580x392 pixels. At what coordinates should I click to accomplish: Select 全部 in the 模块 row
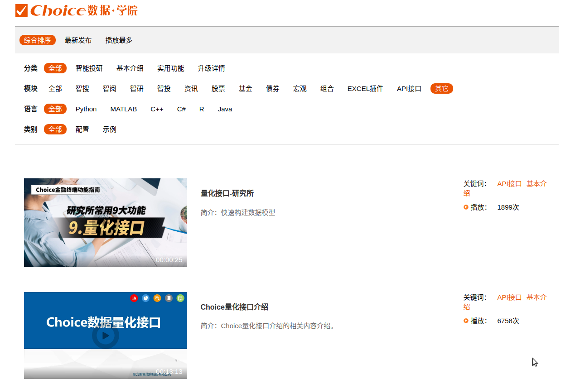point(55,88)
